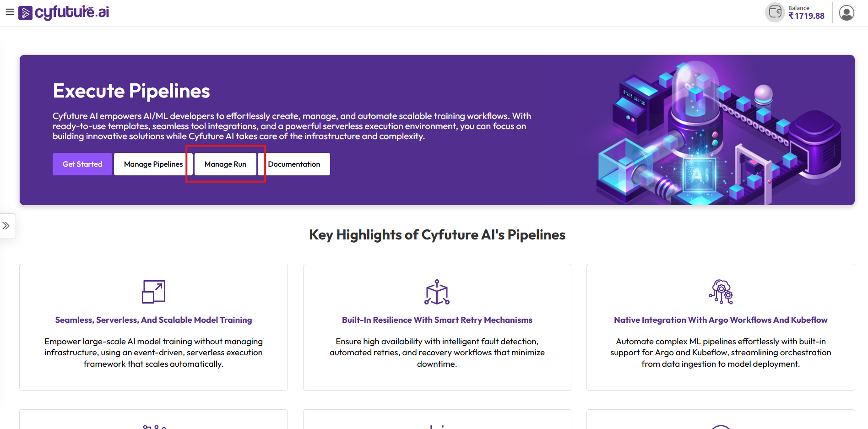Expand the collapsed left sidebar panel
This screenshot has width=868, height=429.
tap(6, 226)
